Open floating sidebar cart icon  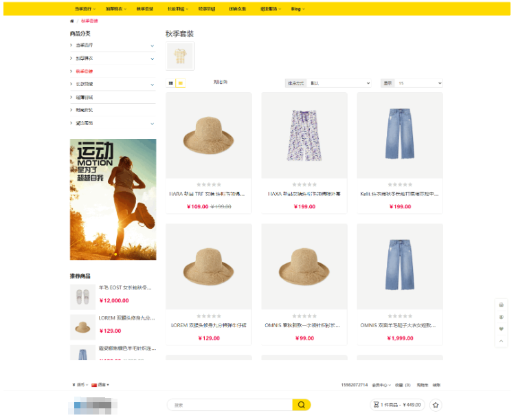pos(501,305)
